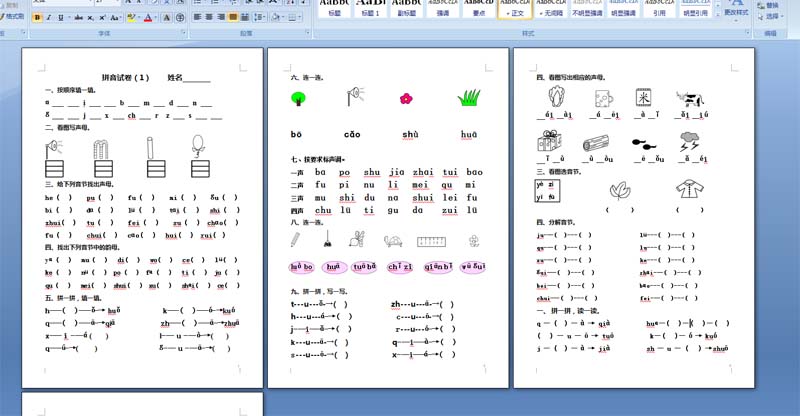Toggle strikethrough text formatting
The image size is (800, 416).
pyautogui.click(x=79, y=17)
